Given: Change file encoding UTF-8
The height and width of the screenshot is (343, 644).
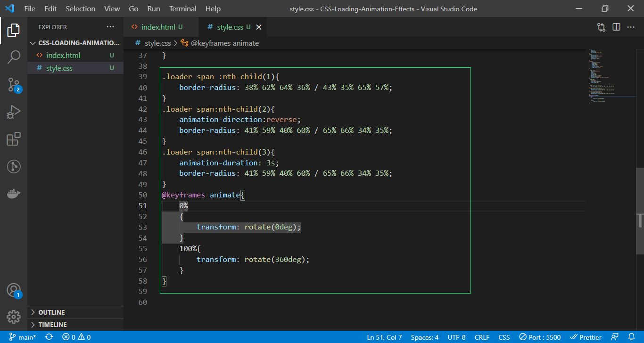Looking at the screenshot, I should point(456,337).
